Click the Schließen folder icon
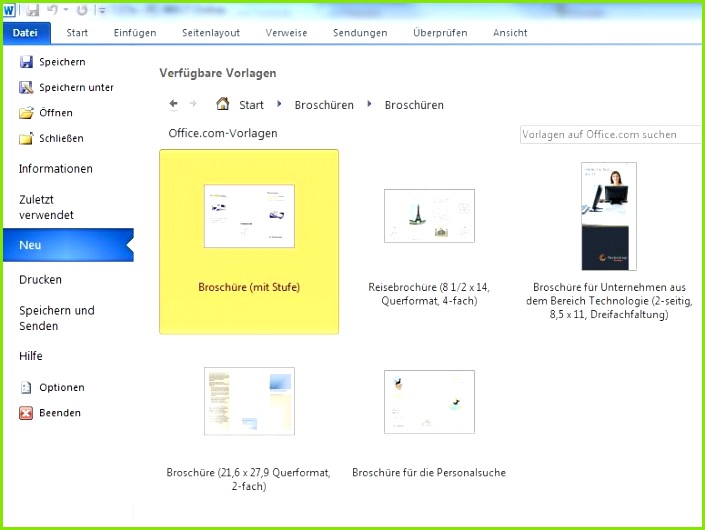 [x=26, y=138]
